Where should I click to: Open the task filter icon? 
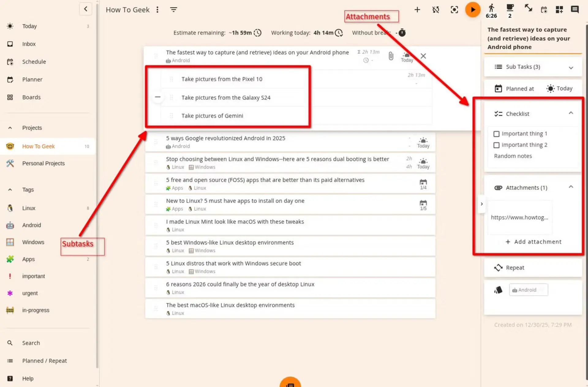point(174,10)
